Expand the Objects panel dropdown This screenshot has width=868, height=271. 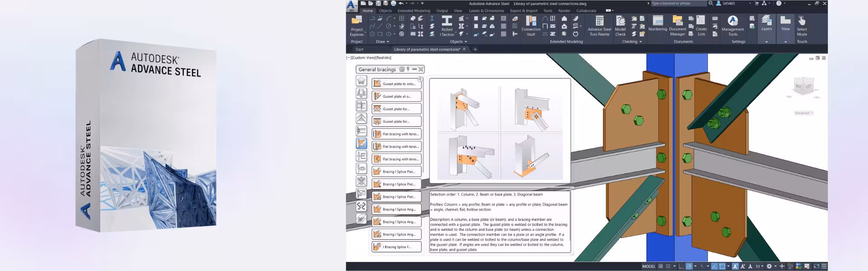(x=458, y=42)
